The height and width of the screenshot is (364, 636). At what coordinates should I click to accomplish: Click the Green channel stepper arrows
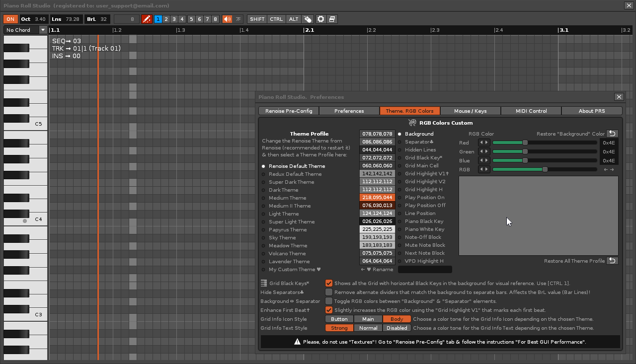click(483, 151)
